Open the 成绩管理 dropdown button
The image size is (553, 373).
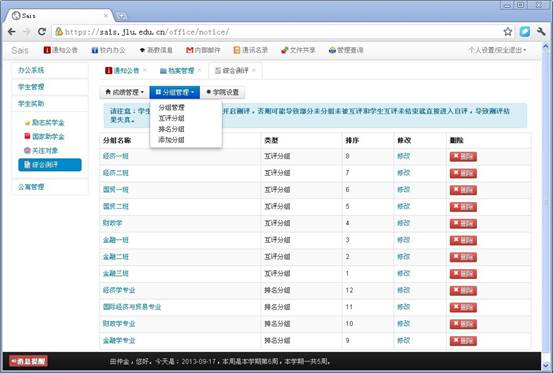tap(124, 92)
